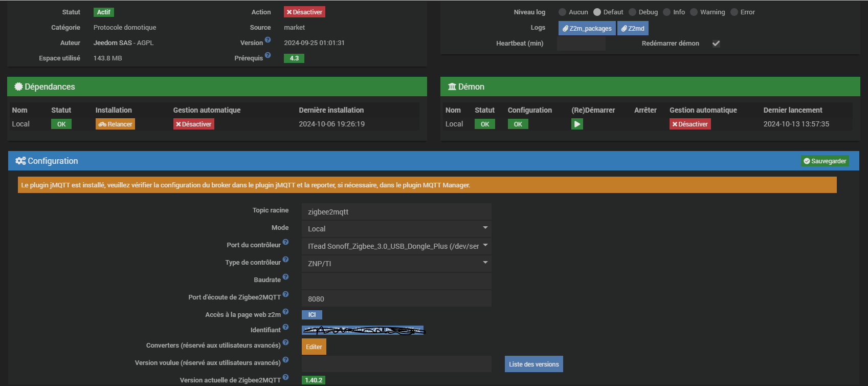Click help icon beside Accès à la page web z2m
The width and height of the screenshot is (868, 386).
coord(285,312)
